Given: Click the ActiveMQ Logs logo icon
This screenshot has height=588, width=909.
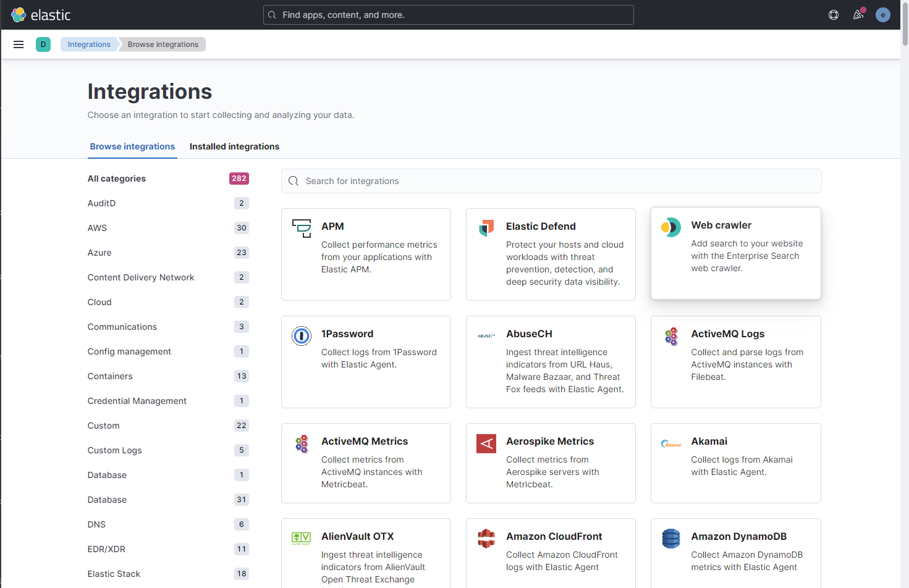Looking at the screenshot, I should [x=671, y=337].
